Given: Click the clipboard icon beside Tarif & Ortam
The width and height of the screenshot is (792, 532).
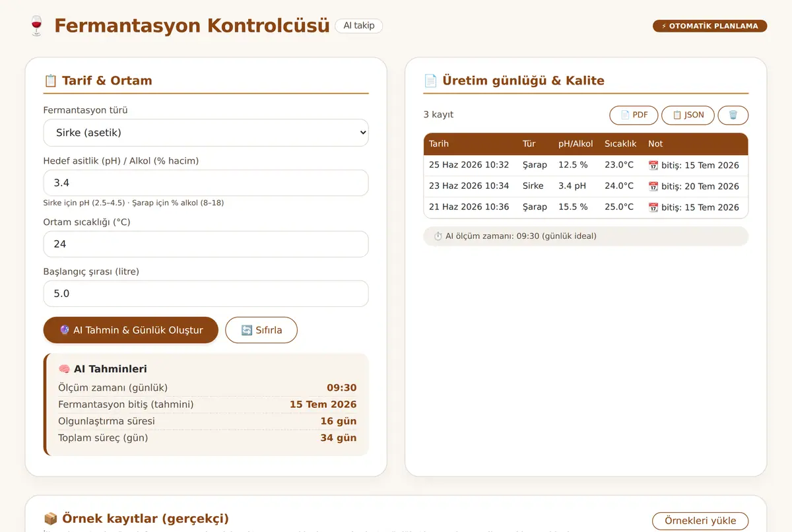Looking at the screenshot, I should click(x=51, y=81).
